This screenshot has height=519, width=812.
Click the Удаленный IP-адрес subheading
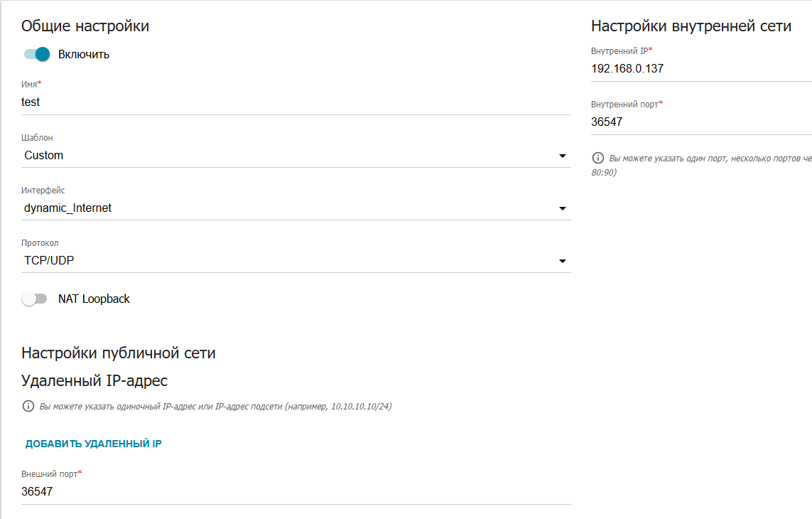[x=94, y=381]
